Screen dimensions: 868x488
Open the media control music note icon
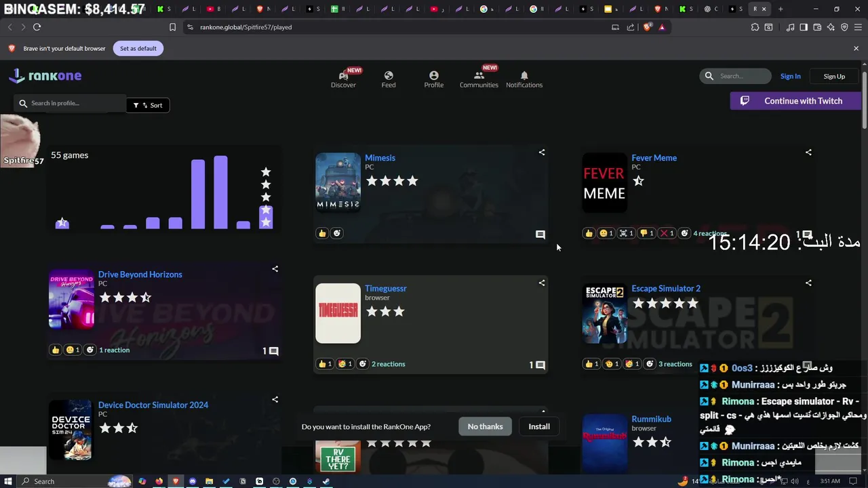pos(790,27)
